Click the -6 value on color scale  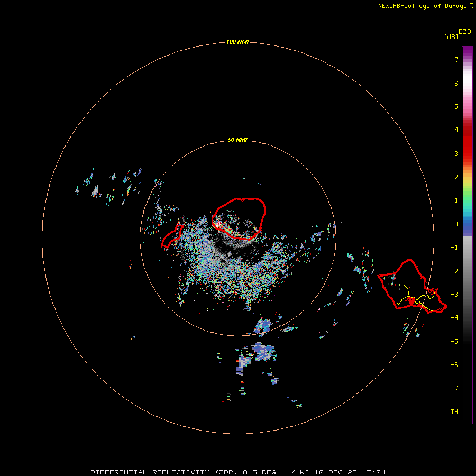[454, 365]
